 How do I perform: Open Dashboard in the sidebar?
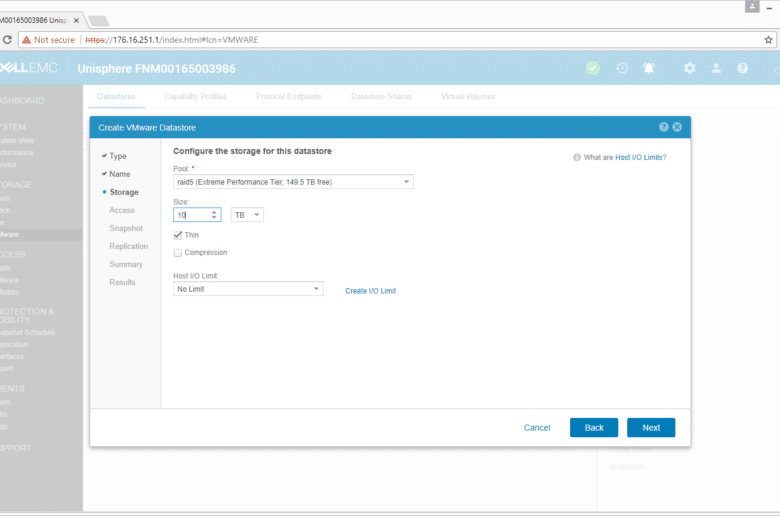click(22, 101)
